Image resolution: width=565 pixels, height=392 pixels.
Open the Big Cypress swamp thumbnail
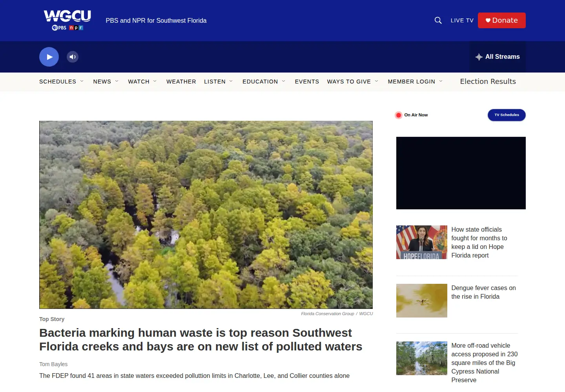422,358
